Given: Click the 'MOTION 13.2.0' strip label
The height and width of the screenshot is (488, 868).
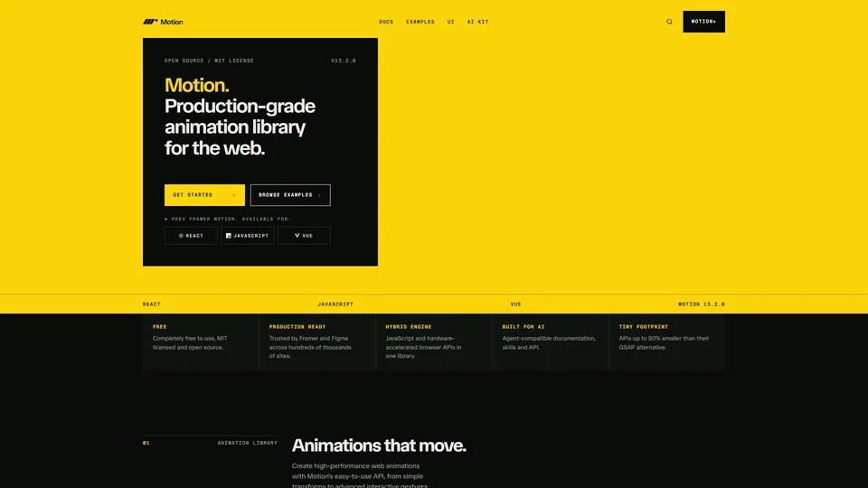Looking at the screenshot, I should (x=702, y=305).
